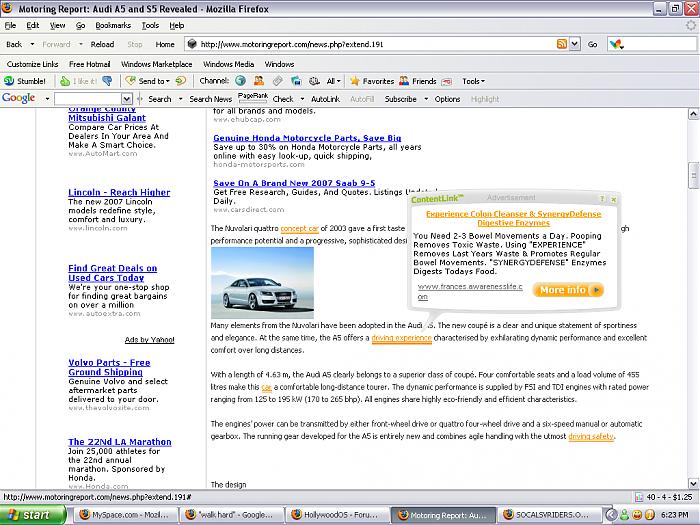Click the StumbleUpon Stumble! button
This screenshot has height=525, width=700.
click(x=25, y=81)
